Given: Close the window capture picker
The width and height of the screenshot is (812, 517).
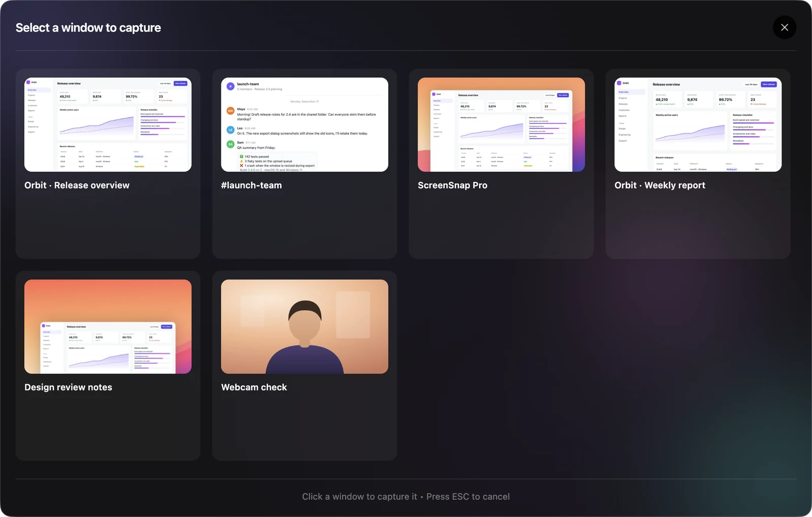Looking at the screenshot, I should (x=785, y=27).
